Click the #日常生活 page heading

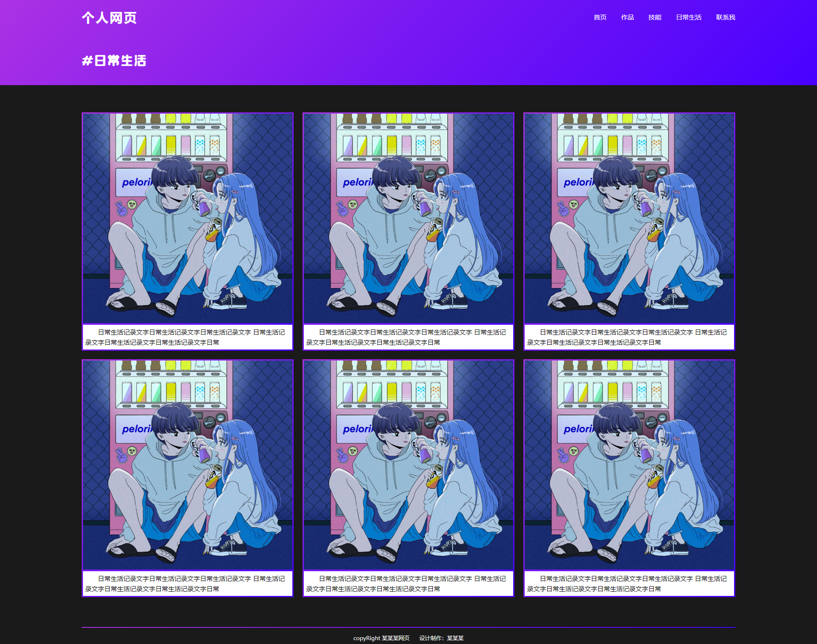click(114, 61)
